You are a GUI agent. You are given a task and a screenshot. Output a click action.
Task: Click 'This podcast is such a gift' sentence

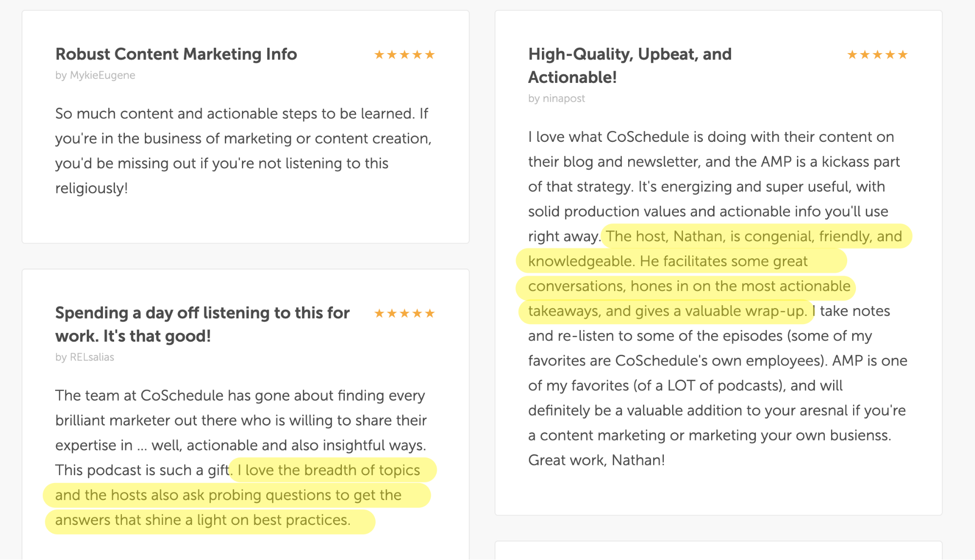(x=142, y=470)
